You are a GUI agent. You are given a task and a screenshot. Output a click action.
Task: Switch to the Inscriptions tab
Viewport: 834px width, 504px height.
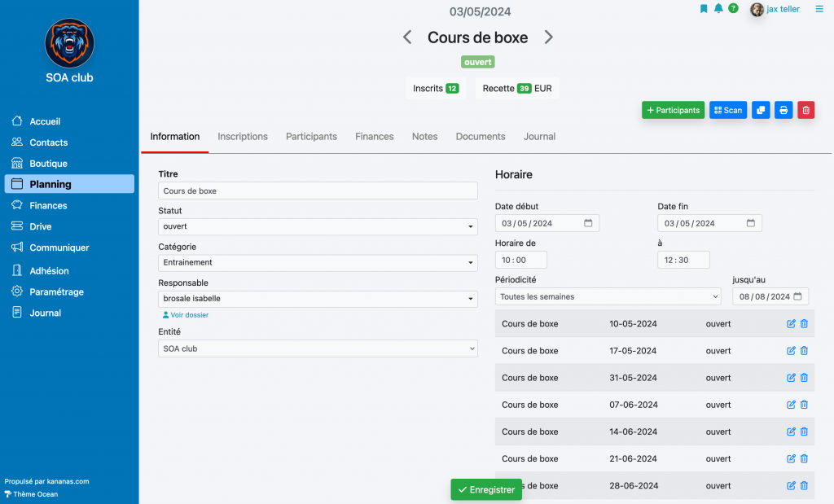(x=243, y=137)
